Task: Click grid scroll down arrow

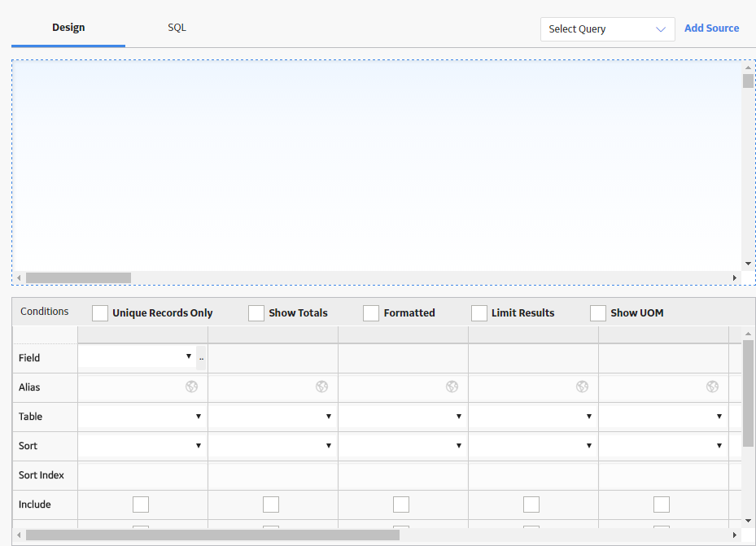Action: pos(748,521)
